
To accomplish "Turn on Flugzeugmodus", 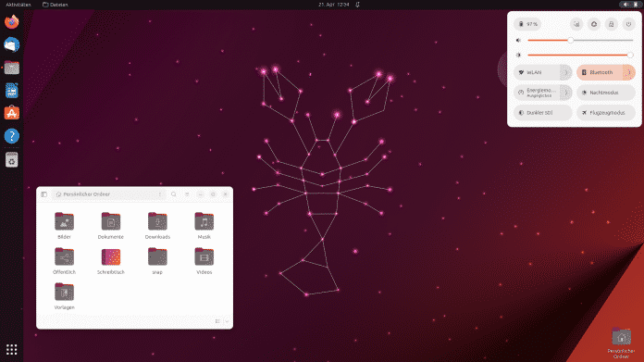I will [x=606, y=113].
